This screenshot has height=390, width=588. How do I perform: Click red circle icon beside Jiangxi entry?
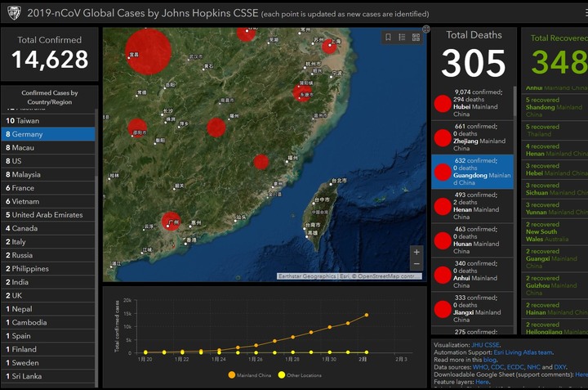pyautogui.click(x=443, y=309)
